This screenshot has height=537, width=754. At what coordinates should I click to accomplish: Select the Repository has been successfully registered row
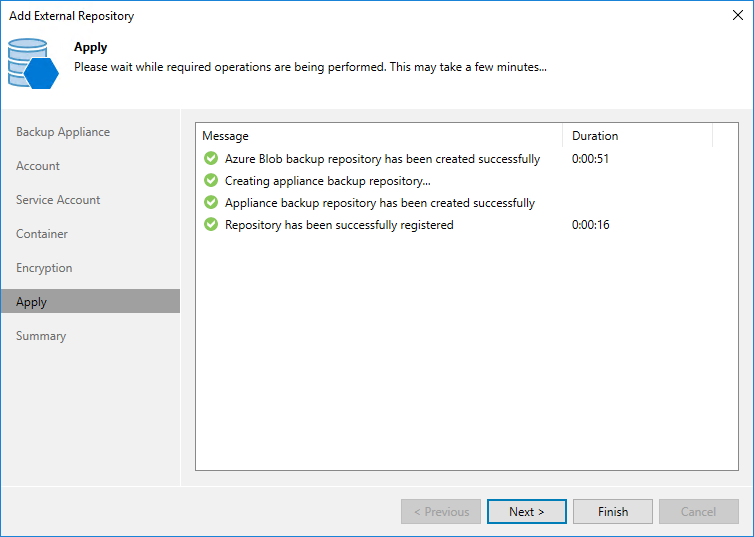click(466, 225)
